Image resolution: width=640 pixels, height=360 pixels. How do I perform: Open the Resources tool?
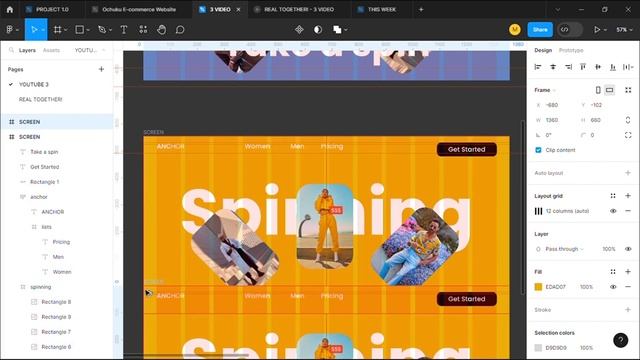(x=143, y=29)
